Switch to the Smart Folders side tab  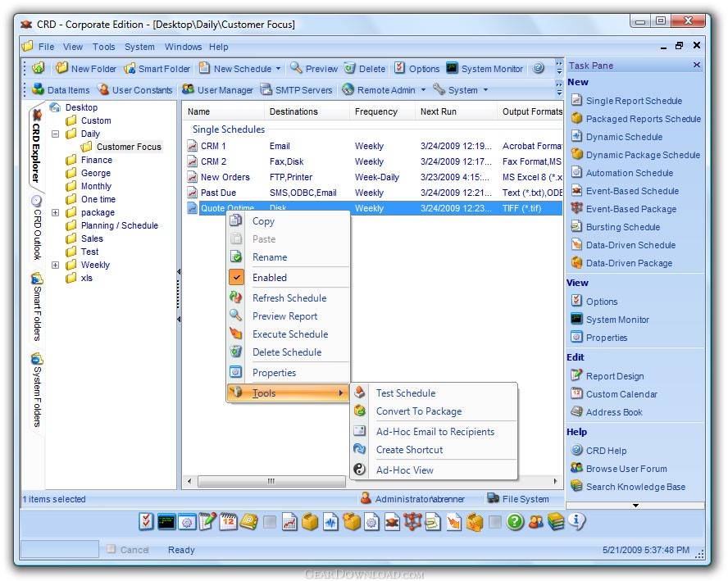[x=37, y=307]
